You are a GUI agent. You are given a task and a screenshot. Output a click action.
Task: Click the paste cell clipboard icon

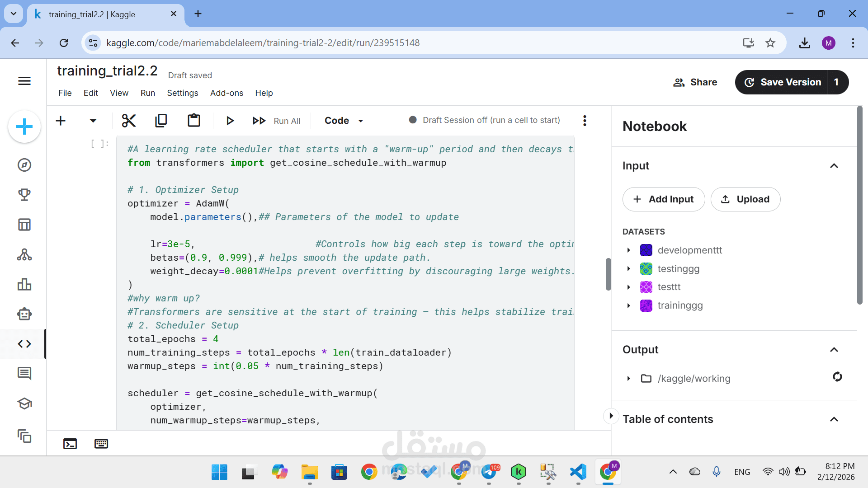194,121
